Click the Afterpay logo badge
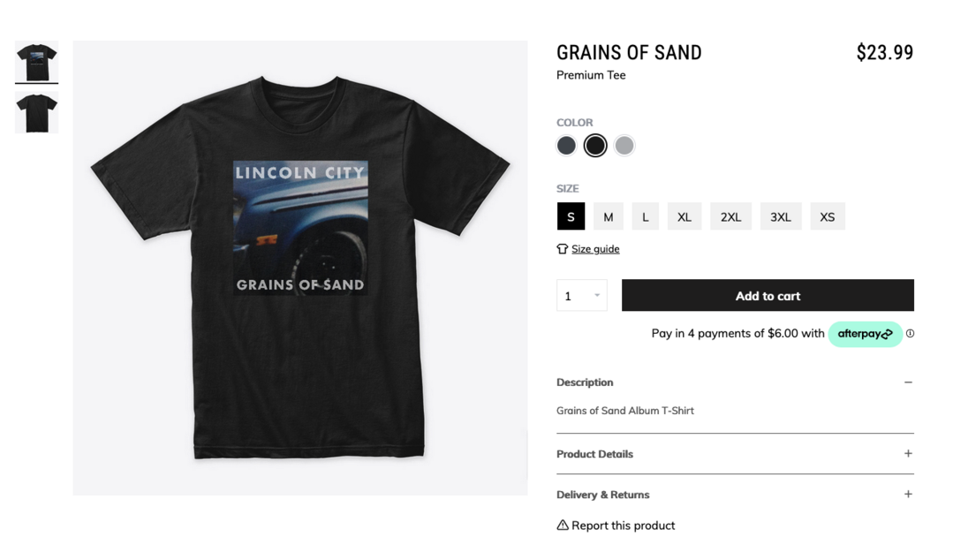Image resolution: width=953 pixels, height=560 pixels. (865, 334)
